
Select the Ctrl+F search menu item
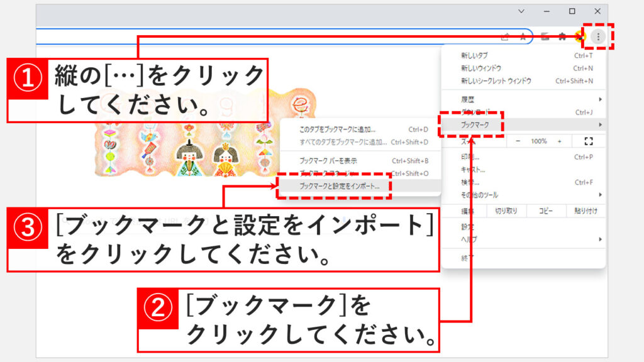(523, 182)
